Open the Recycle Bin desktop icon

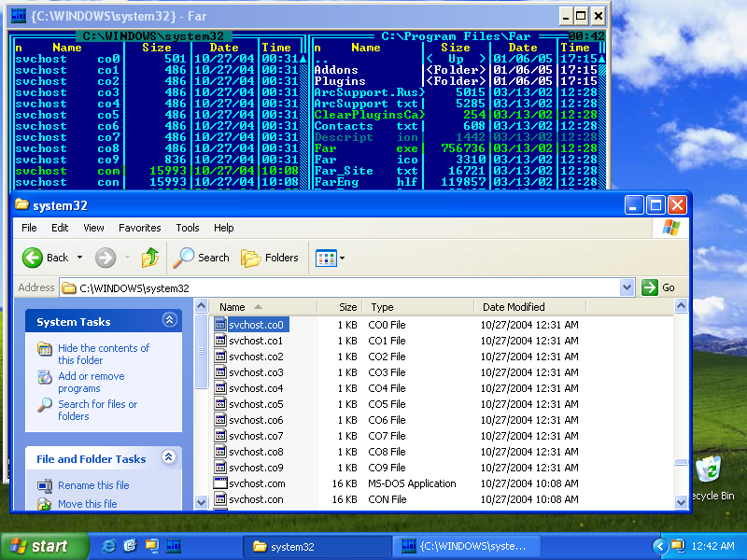(x=710, y=470)
